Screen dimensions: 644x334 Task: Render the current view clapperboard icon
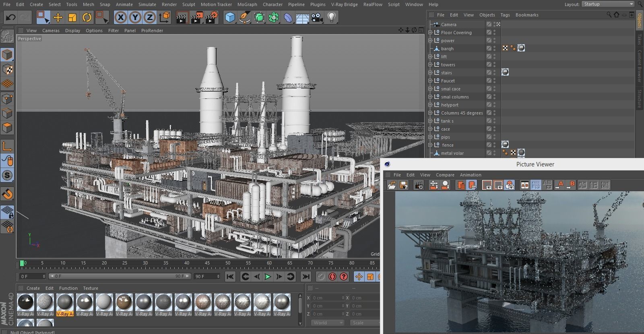[182, 17]
